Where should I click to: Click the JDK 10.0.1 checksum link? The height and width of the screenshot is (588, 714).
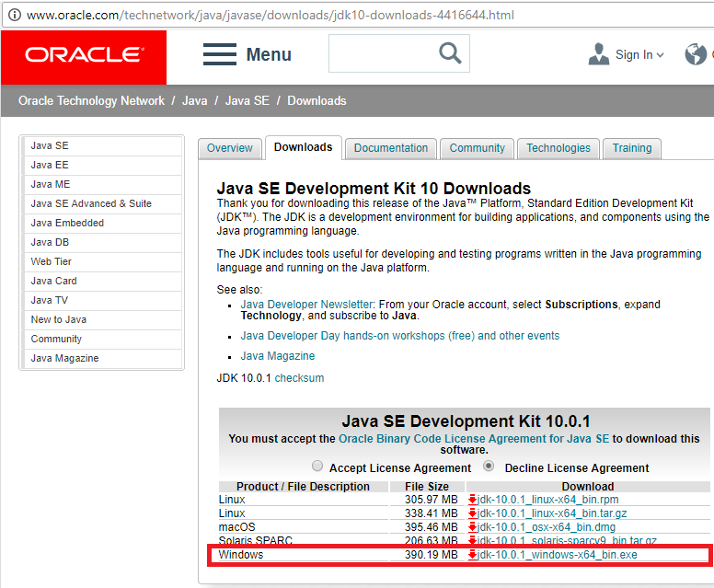[299, 378]
